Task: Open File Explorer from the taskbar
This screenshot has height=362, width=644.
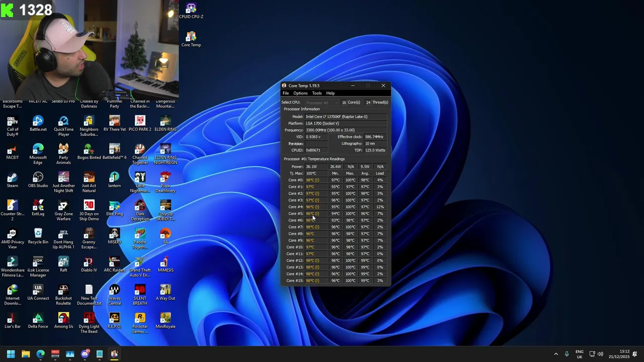Action: click(26, 354)
